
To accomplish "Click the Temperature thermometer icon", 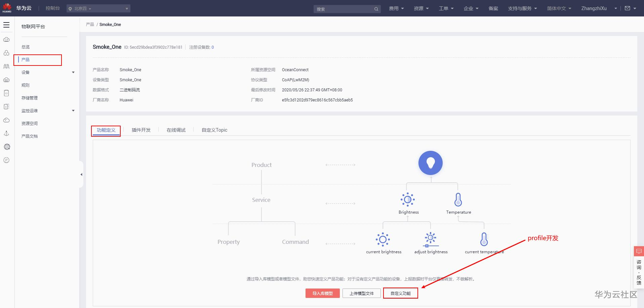I will click(458, 200).
